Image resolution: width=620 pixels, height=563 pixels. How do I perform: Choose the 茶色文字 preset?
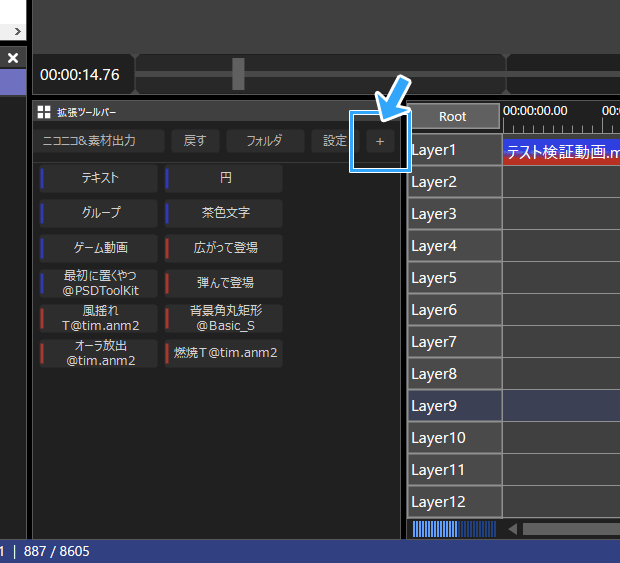(224, 213)
